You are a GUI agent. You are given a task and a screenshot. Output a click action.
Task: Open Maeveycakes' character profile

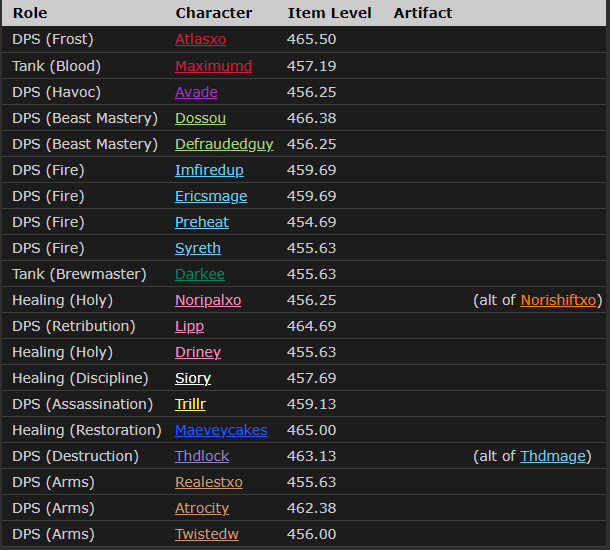click(x=221, y=430)
